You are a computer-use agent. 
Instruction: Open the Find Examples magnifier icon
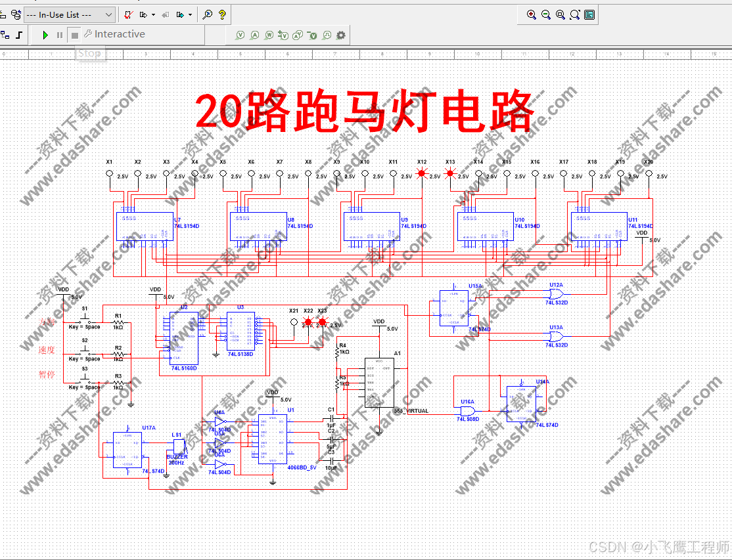(x=208, y=15)
